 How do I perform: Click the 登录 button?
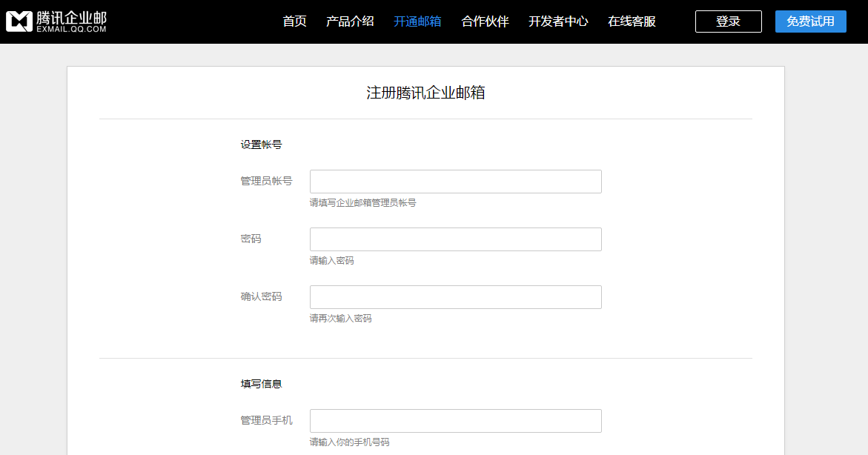pos(728,21)
